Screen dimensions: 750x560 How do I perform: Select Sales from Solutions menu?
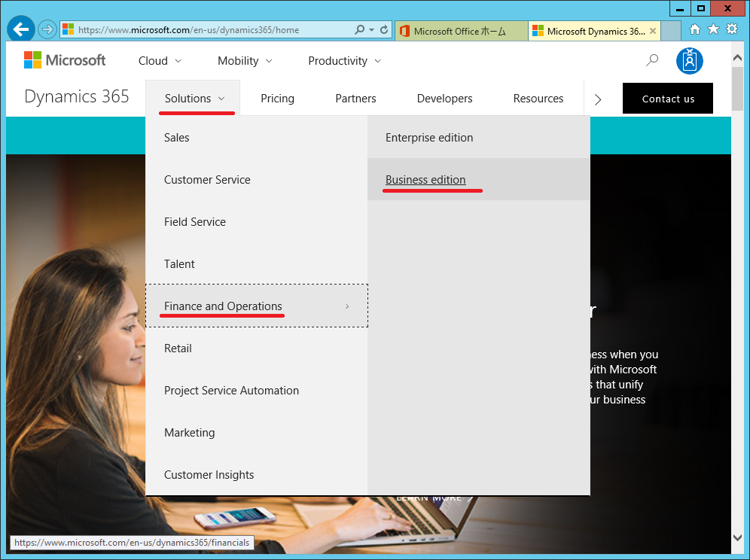tap(256, 138)
